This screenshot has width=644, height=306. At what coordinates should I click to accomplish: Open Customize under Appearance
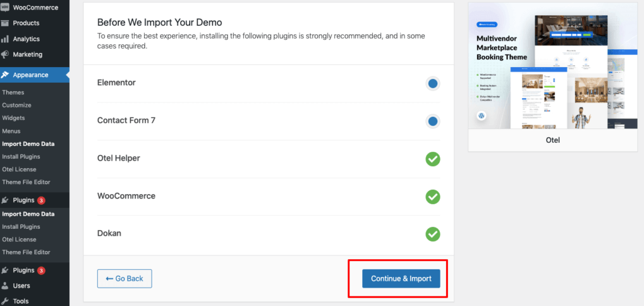point(17,105)
